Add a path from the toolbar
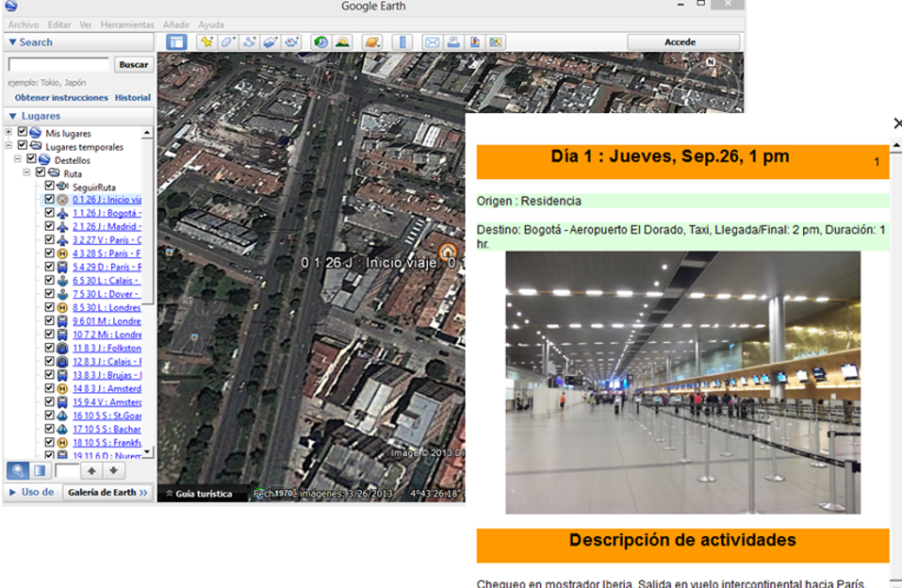The image size is (902, 588). tap(249, 42)
